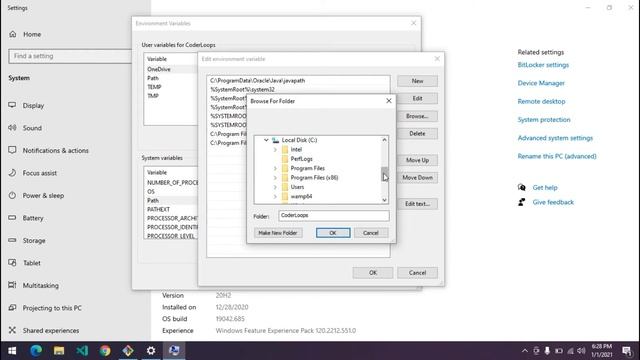Screen dimensions: 640x360
Task: Click the folder tree scroll down arrow
Action: pos(384,200)
